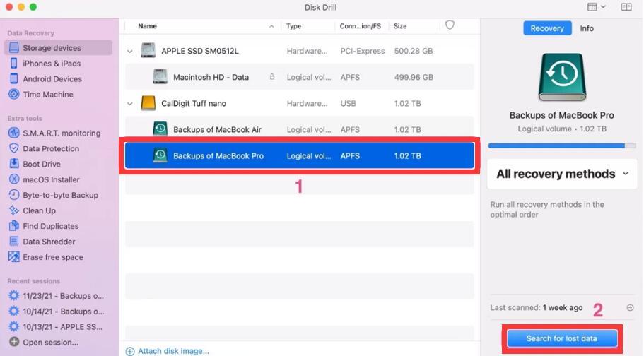644x356 pixels.
Task: Click arrow icon next to Last scanned
Action: 630,307
